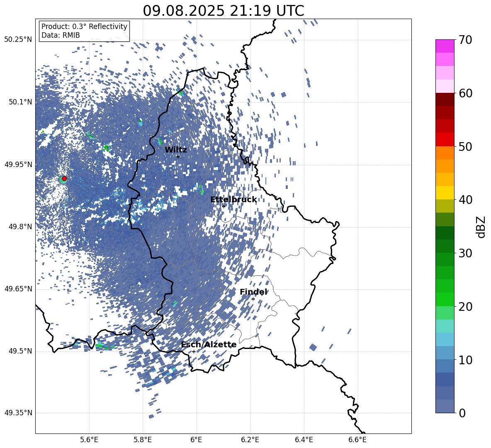Click the colorbar value 10
The height and width of the screenshot is (448, 491).
(465, 360)
